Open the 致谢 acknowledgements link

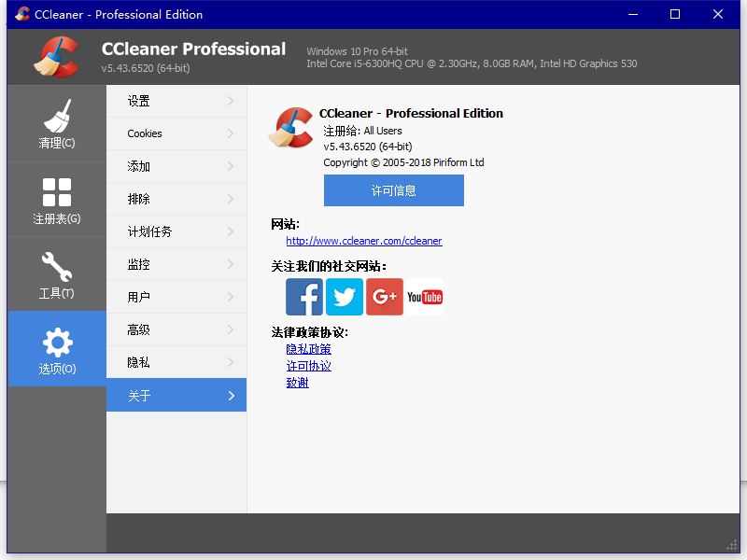coord(298,383)
